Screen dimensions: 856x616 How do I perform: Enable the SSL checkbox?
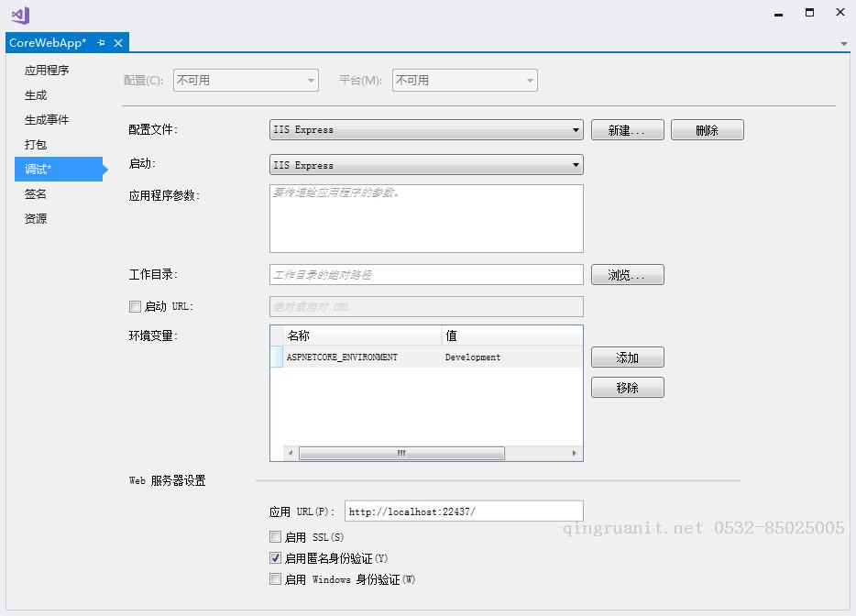click(x=275, y=536)
